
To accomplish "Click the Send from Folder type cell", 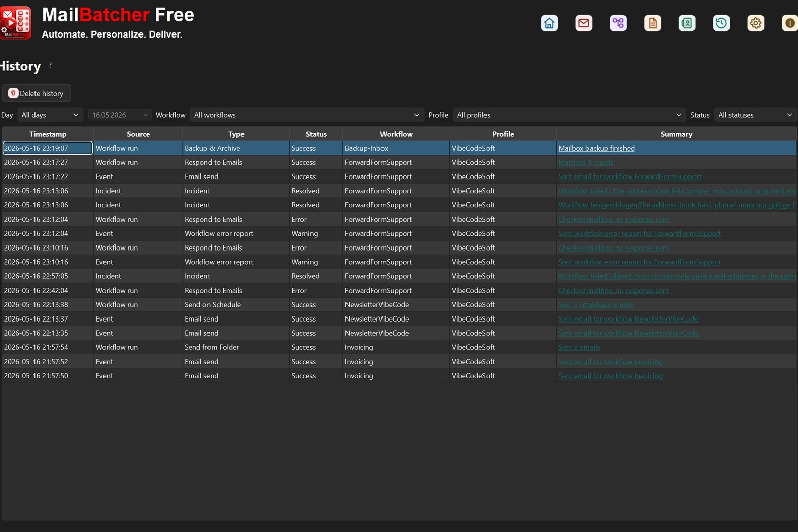I will (x=236, y=347).
